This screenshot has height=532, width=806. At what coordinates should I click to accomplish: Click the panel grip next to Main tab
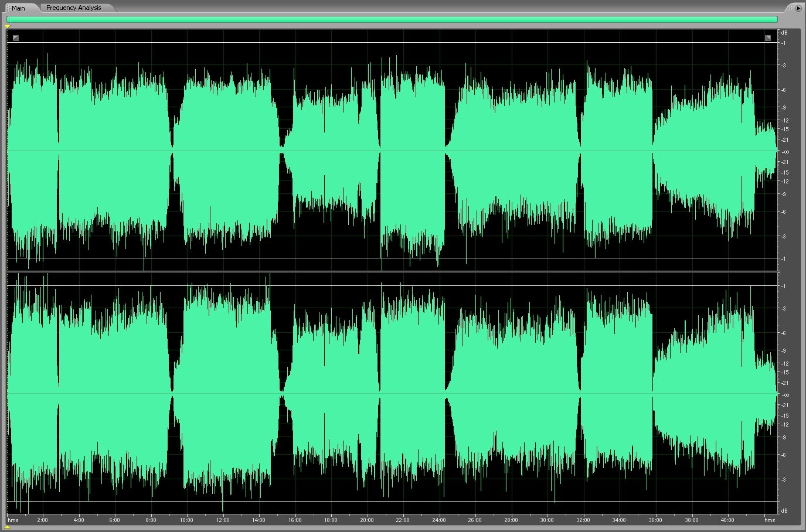click(8, 8)
